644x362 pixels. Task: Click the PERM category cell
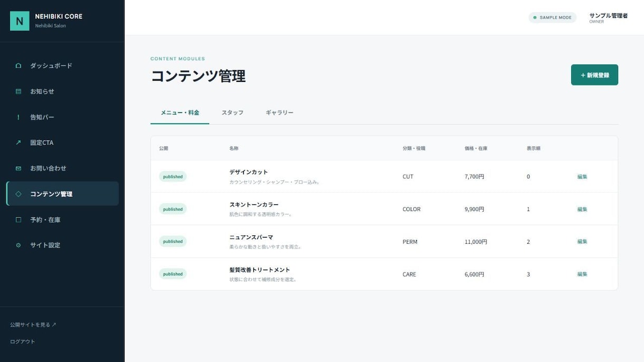[410, 242]
